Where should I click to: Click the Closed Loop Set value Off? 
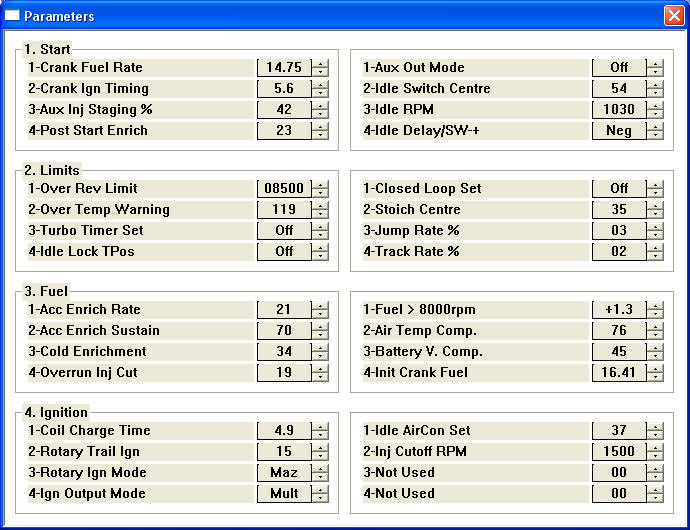coord(619,189)
